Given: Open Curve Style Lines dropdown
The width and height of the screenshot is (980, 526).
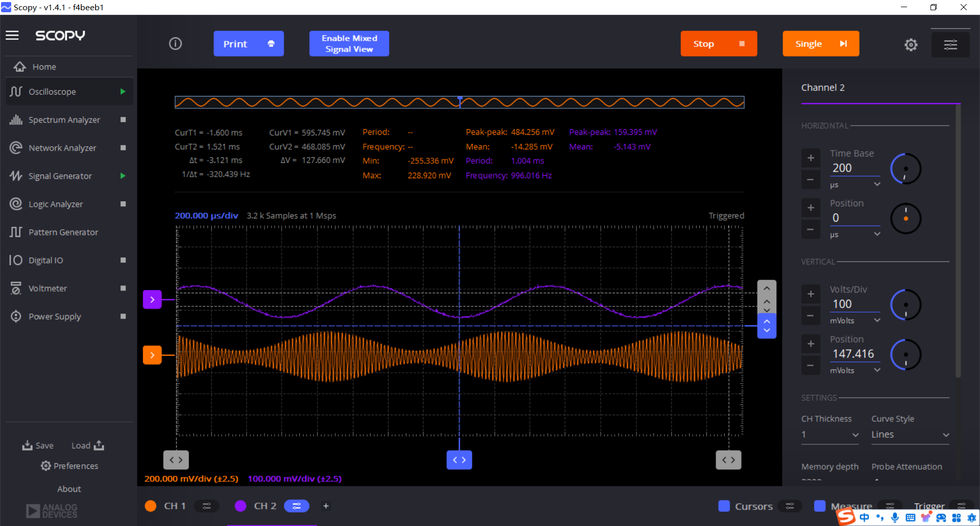Looking at the screenshot, I should click(910, 435).
